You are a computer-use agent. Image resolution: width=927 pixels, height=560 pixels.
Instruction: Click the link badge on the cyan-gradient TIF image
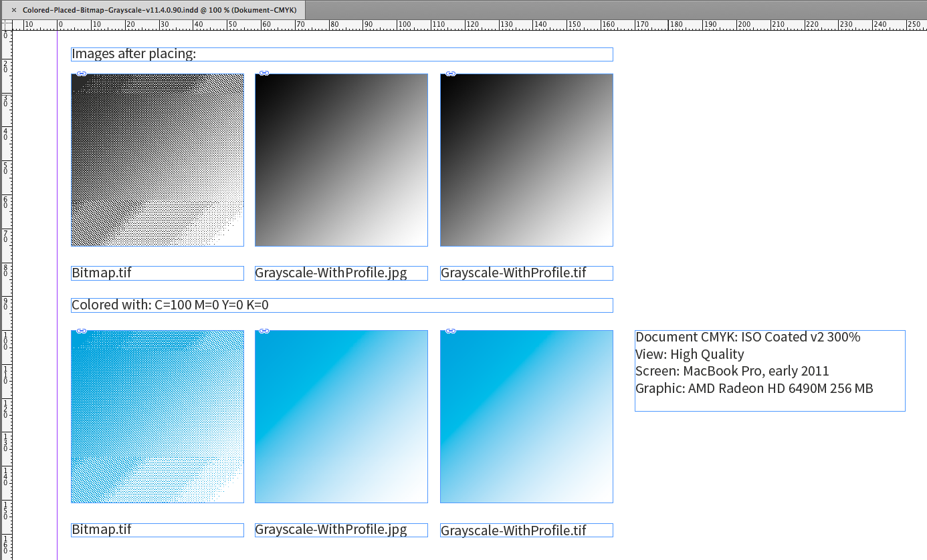coord(450,331)
